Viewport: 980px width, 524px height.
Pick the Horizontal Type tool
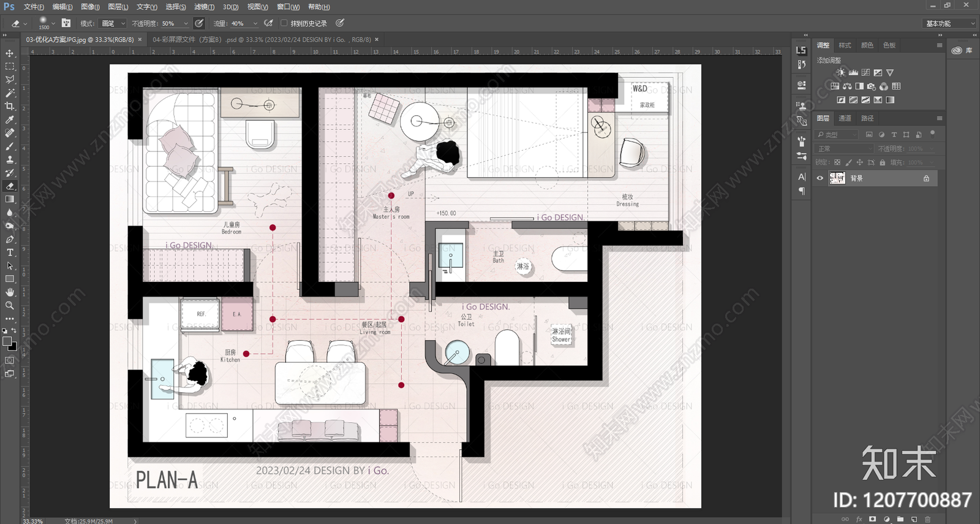tap(10, 253)
